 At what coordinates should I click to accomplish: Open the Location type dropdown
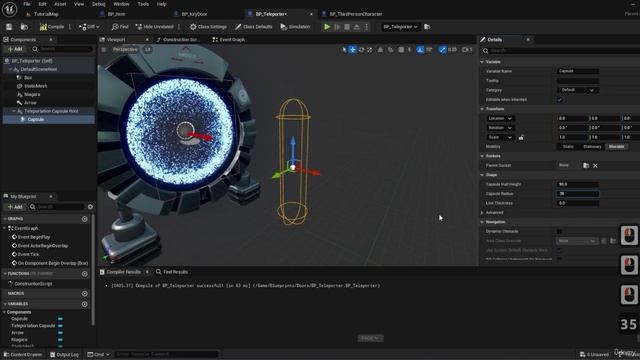[x=500, y=118]
